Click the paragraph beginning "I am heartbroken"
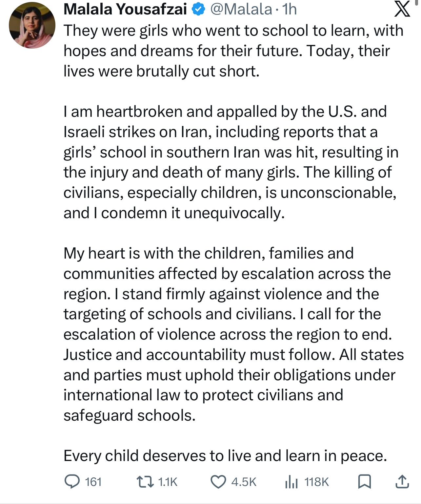The image size is (421, 504). coord(230,162)
